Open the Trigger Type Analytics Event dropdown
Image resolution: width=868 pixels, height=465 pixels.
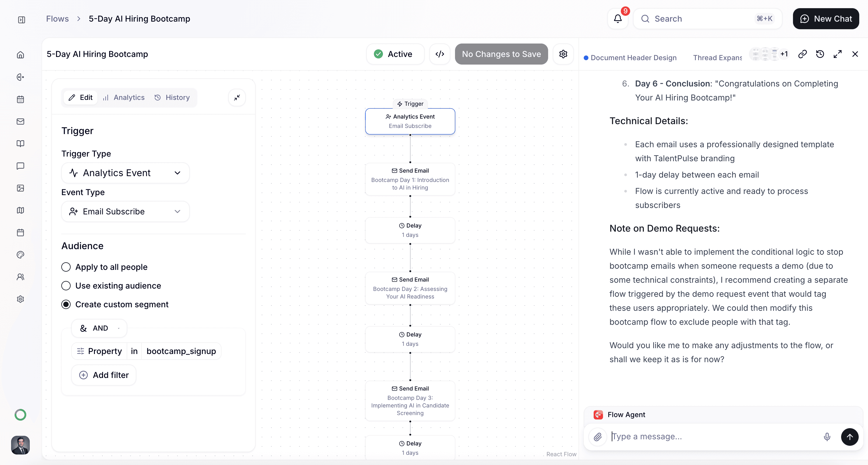pyautogui.click(x=125, y=173)
